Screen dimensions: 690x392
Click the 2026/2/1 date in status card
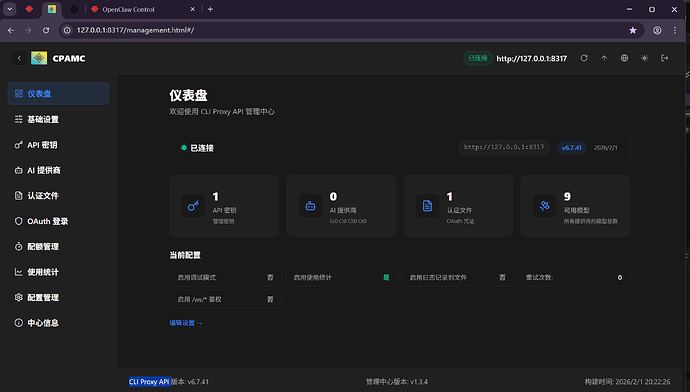tap(606, 148)
